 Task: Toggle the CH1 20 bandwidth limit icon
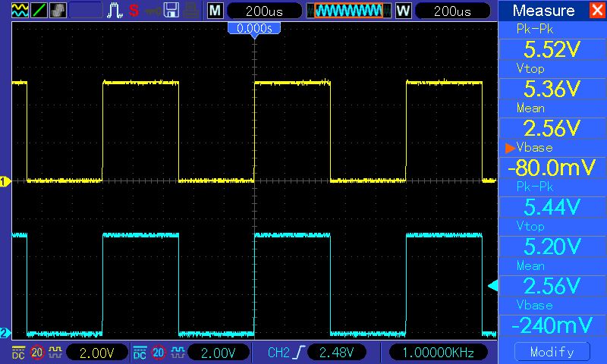(36, 352)
